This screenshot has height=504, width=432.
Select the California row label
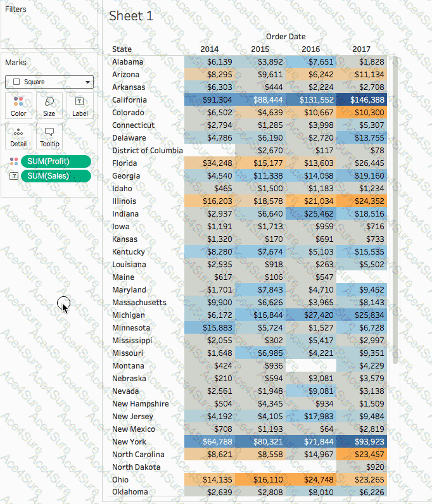coord(129,100)
